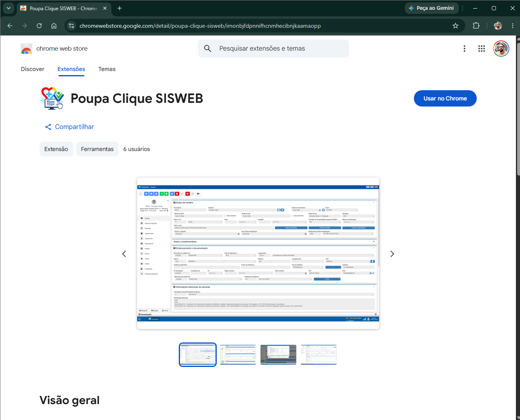This screenshot has height=420, width=520.
Task: Install with Usar no Chrome button
Action: click(445, 98)
